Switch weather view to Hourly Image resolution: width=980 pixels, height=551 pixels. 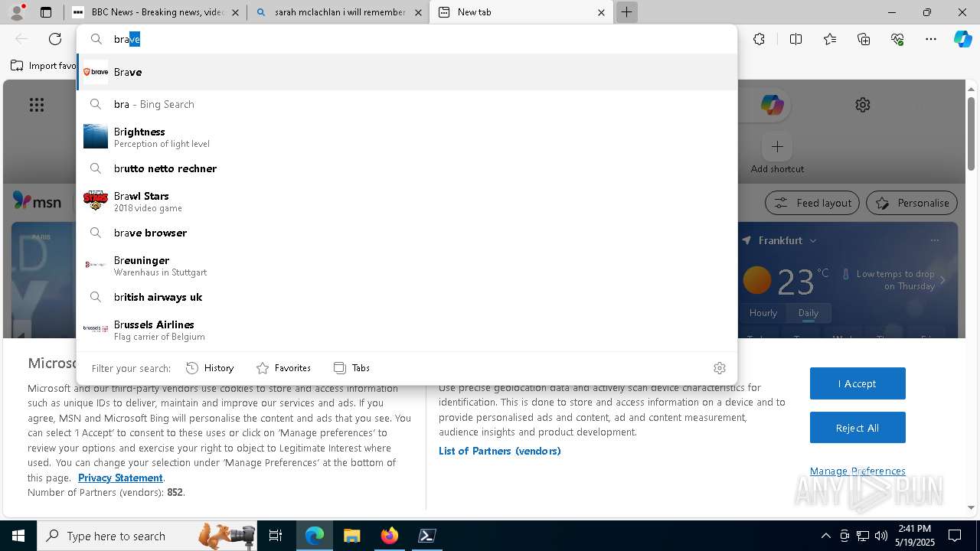point(763,313)
